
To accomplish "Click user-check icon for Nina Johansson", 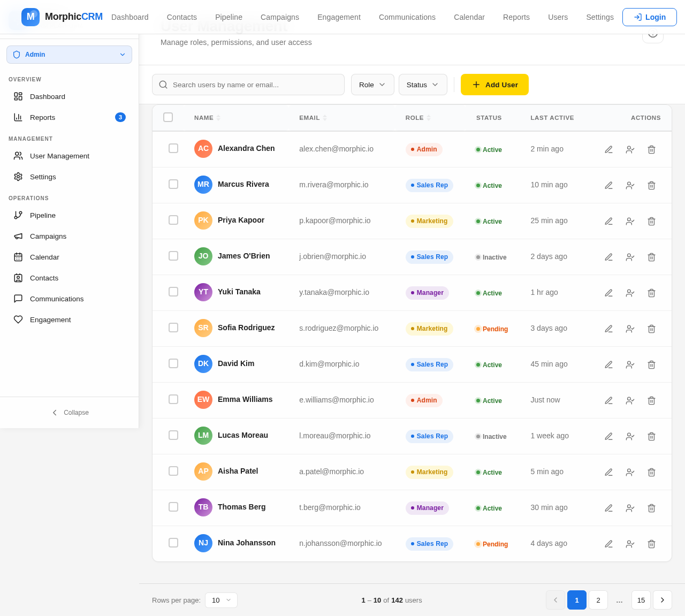I will tap(630, 544).
